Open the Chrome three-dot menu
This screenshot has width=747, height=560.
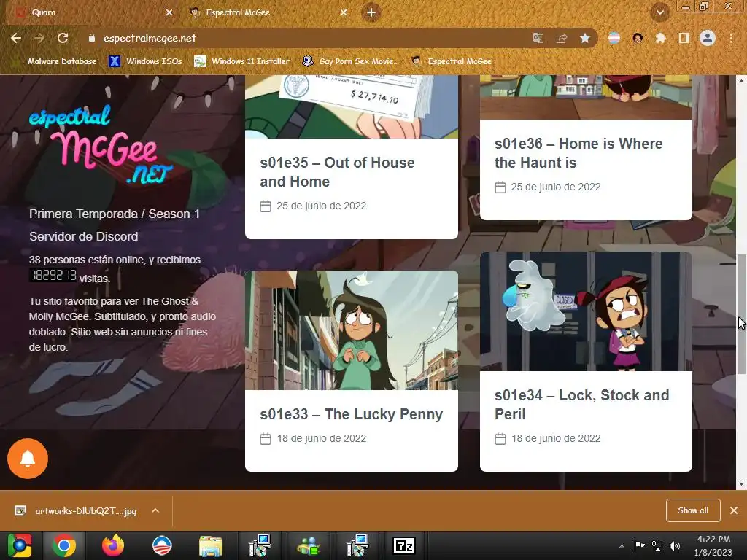pyautogui.click(x=731, y=38)
